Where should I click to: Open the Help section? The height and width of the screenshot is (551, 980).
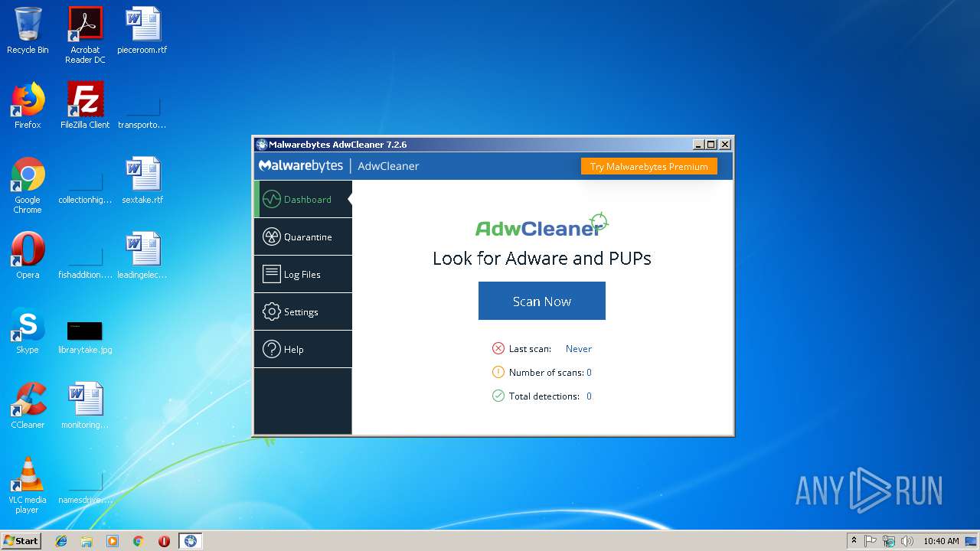(x=303, y=349)
